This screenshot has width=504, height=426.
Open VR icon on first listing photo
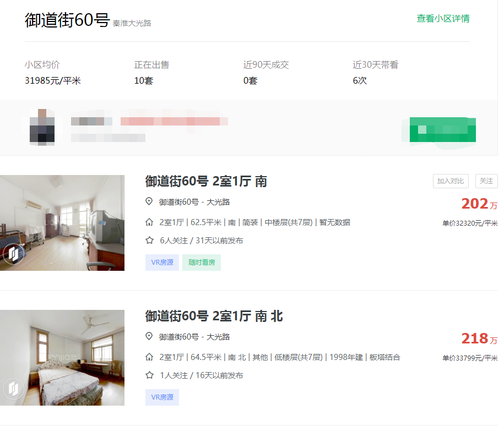coord(14,254)
